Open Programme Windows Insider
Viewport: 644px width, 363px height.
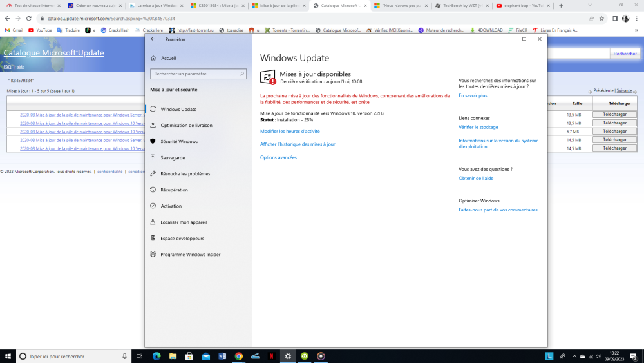pyautogui.click(x=190, y=255)
